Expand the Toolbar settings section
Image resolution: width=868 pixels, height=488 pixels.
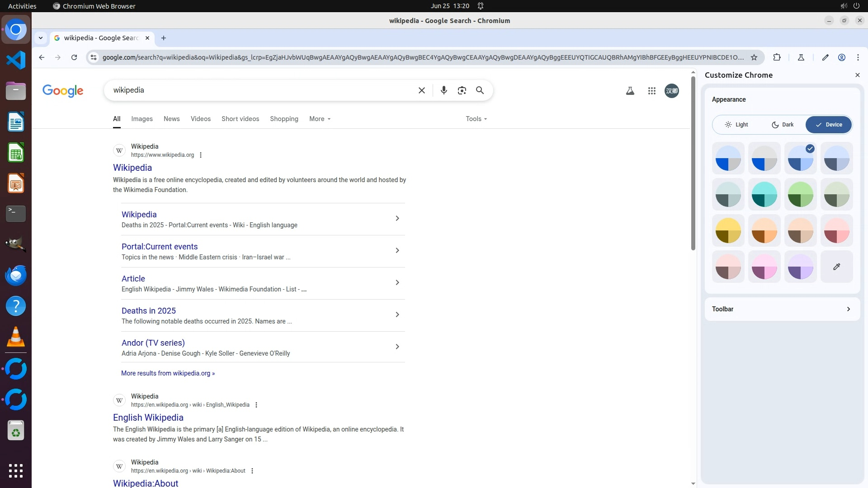pos(782,309)
